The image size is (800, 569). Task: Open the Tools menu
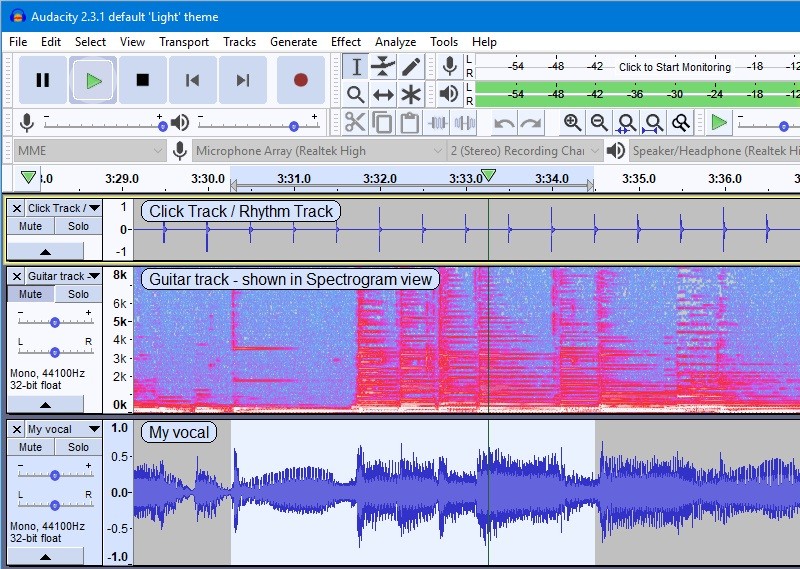coord(444,42)
